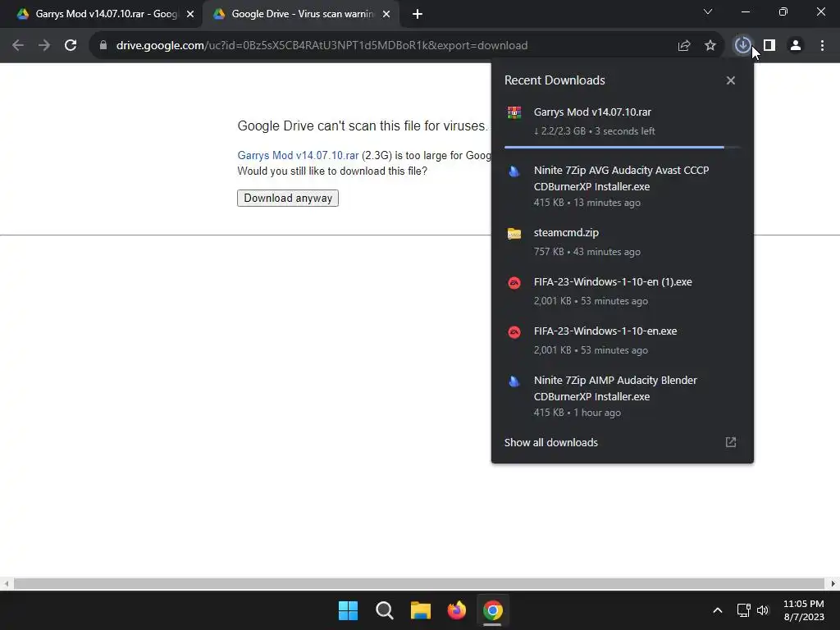
Task: Click the restore down window button
Action: [783, 11]
